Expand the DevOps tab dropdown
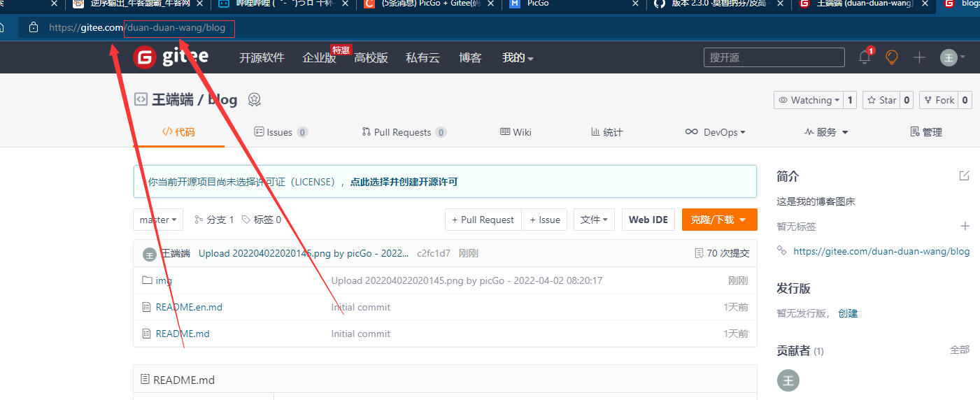Image resolution: width=980 pixels, height=400 pixels. 715,132
